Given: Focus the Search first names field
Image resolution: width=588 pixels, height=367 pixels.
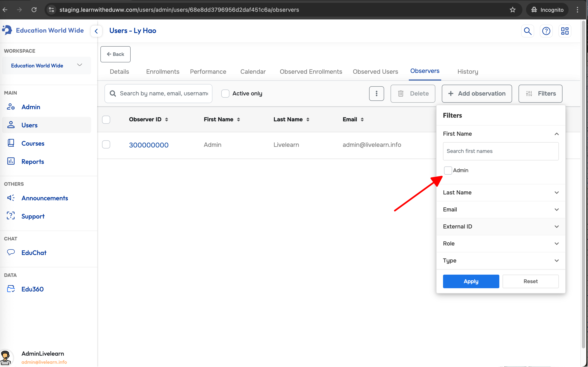Looking at the screenshot, I should click(501, 151).
